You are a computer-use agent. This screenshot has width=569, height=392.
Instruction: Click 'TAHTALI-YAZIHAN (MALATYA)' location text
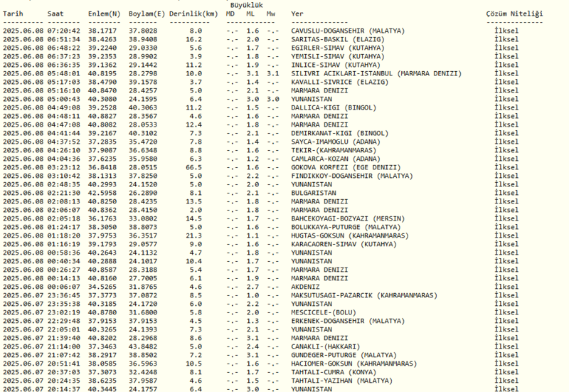[x=342, y=381]
